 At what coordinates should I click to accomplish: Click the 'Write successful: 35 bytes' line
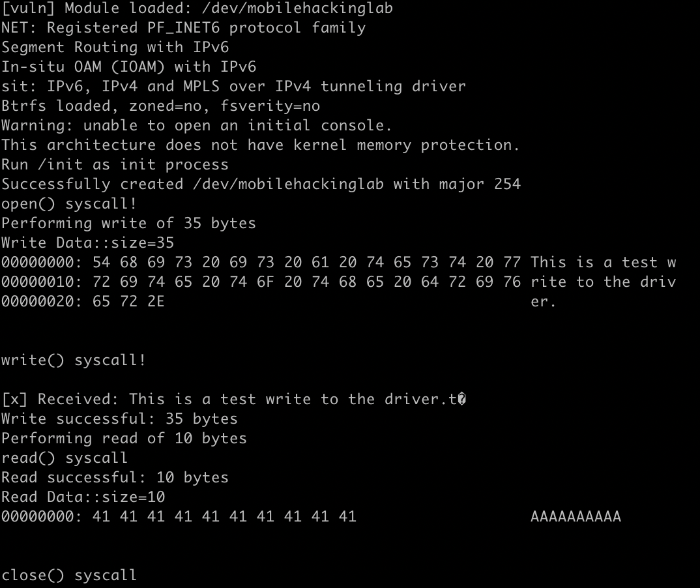pyautogui.click(x=119, y=419)
